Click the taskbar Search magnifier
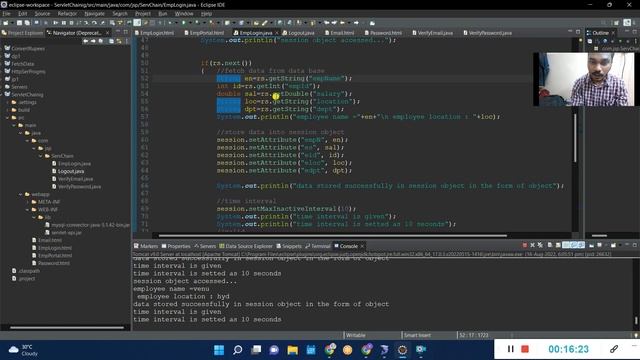This screenshot has width=640, height=360. [x=238, y=350]
